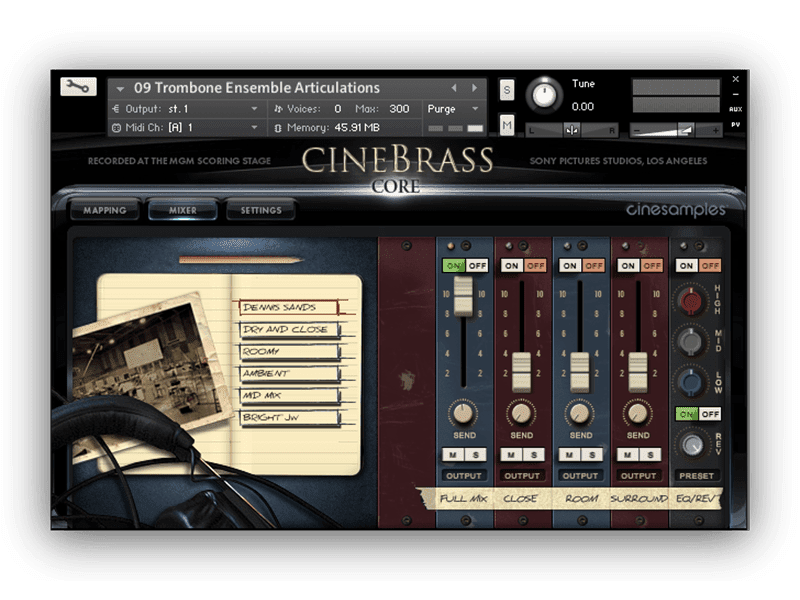Switch to the MAPPING tab
This screenshot has height=600, width=800.
click(x=105, y=210)
